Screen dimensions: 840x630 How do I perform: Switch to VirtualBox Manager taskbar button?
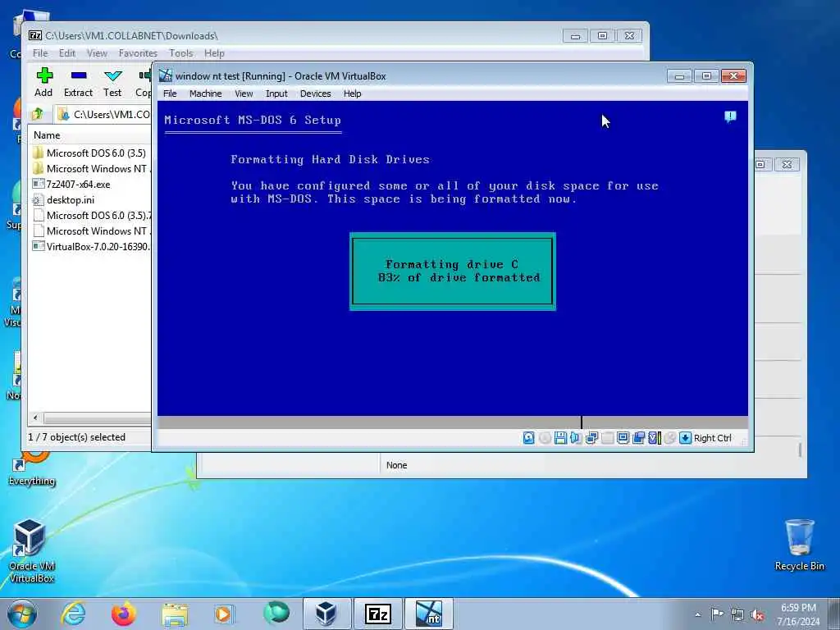click(x=326, y=614)
